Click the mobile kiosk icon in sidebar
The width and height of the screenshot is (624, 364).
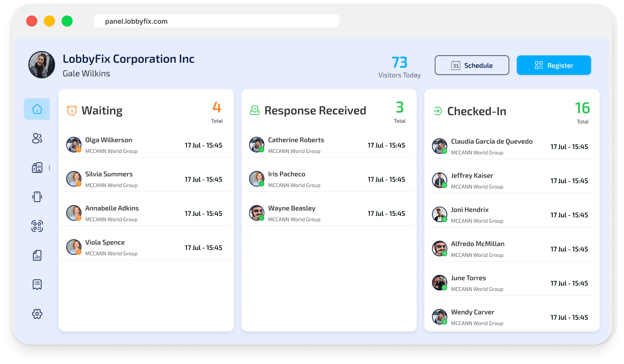(37, 197)
